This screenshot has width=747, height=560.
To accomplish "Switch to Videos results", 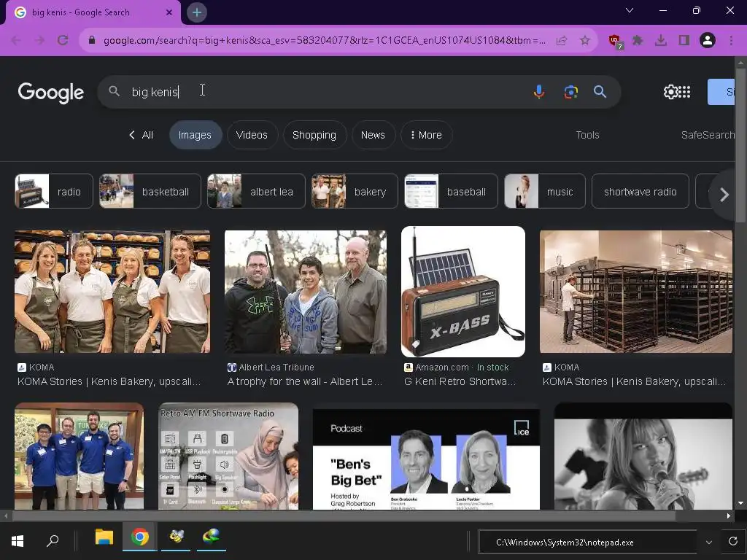I will point(252,135).
